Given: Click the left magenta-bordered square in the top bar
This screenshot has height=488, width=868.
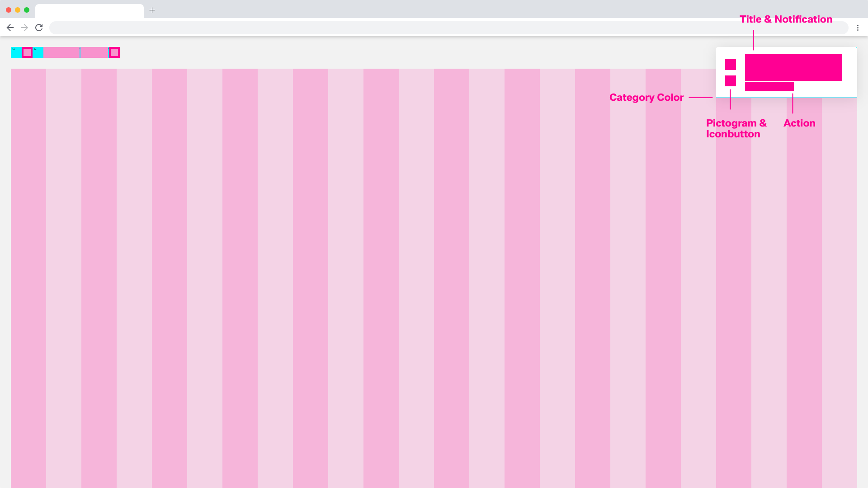Looking at the screenshot, I should click(x=27, y=52).
